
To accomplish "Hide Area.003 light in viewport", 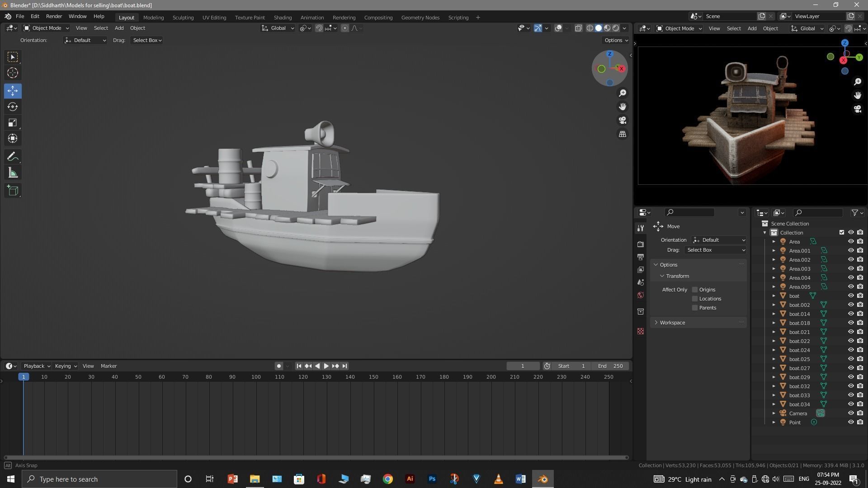I will tap(850, 268).
